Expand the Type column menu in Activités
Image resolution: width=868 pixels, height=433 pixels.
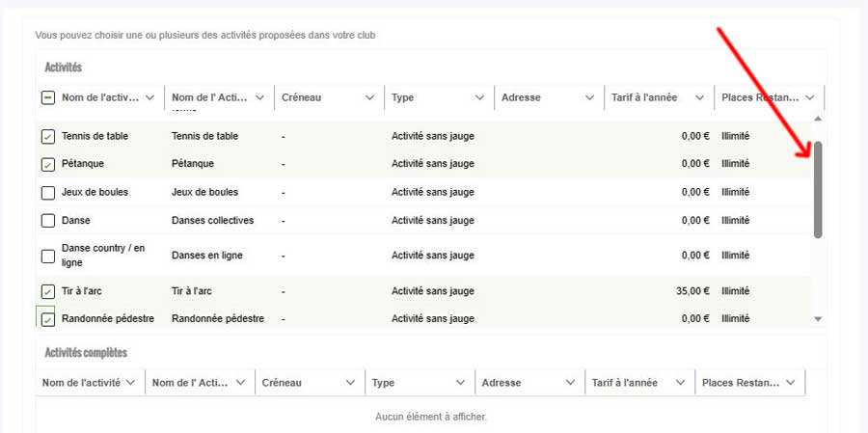(479, 98)
